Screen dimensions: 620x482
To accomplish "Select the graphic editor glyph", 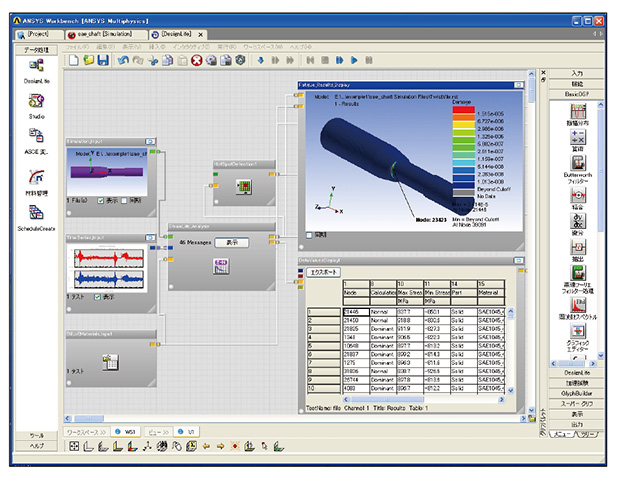I will [578, 331].
